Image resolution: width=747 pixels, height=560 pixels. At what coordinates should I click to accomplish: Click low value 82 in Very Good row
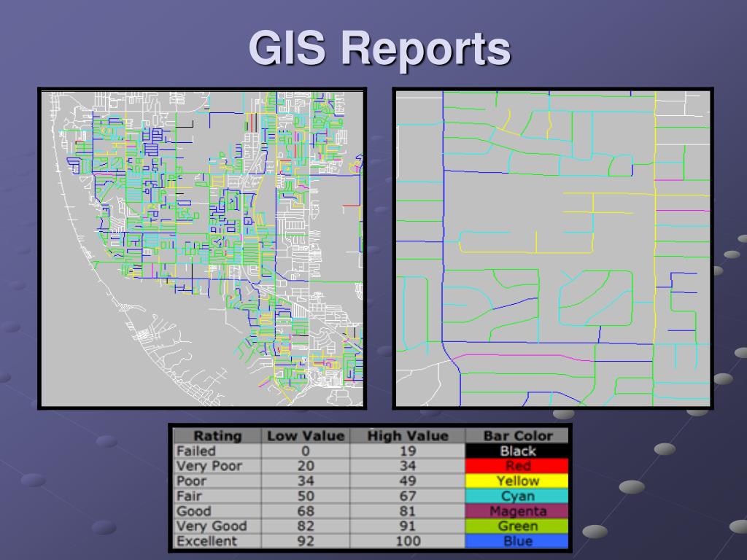point(306,526)
